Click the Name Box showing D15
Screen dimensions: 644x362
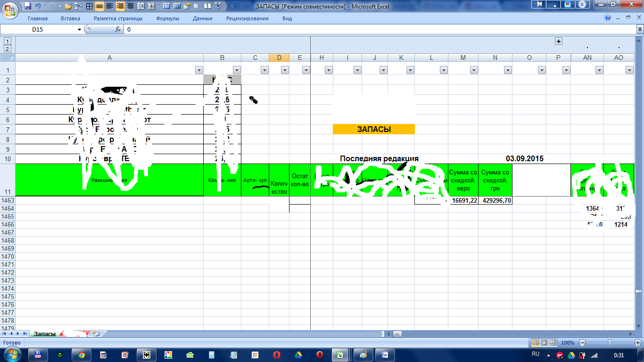(39, 29)
